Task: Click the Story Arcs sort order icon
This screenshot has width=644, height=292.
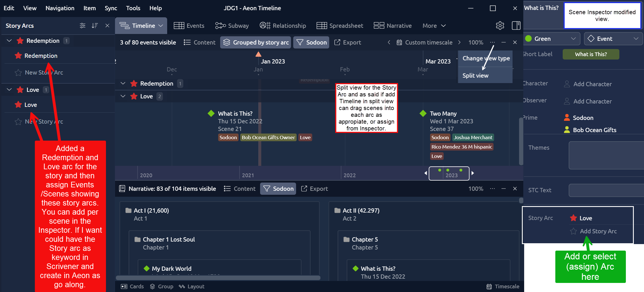Action: click(x=95, y=26)
